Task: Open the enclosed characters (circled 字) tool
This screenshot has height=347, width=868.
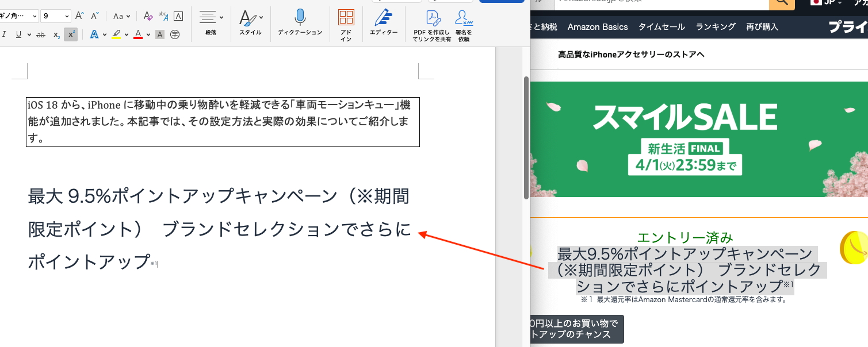Action: 175,34
